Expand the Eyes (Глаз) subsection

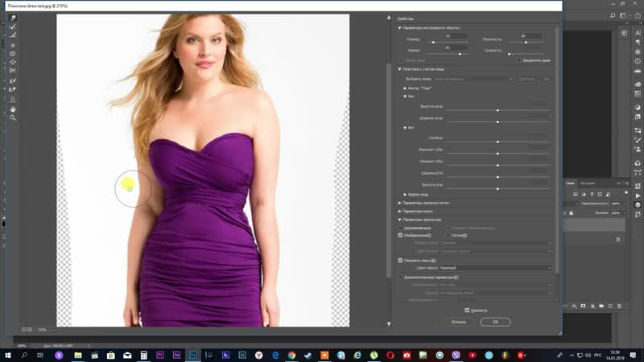tap(405, 88)
